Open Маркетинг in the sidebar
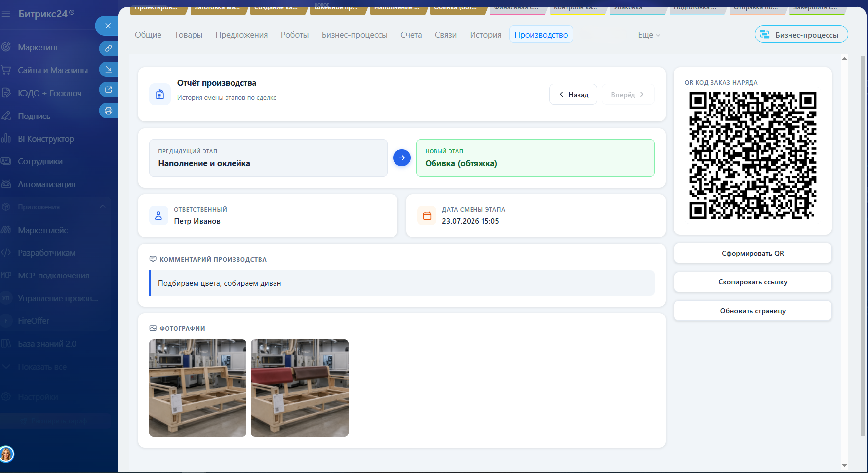 38,47
